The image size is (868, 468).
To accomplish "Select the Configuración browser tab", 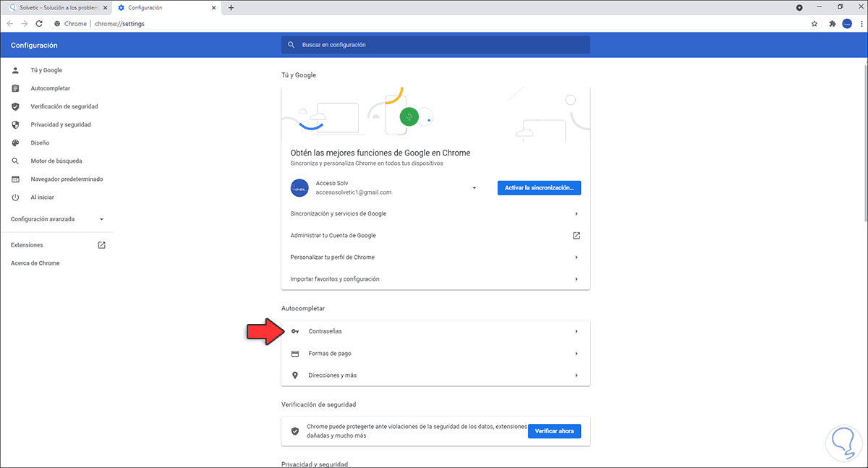I will pos(166,7).
